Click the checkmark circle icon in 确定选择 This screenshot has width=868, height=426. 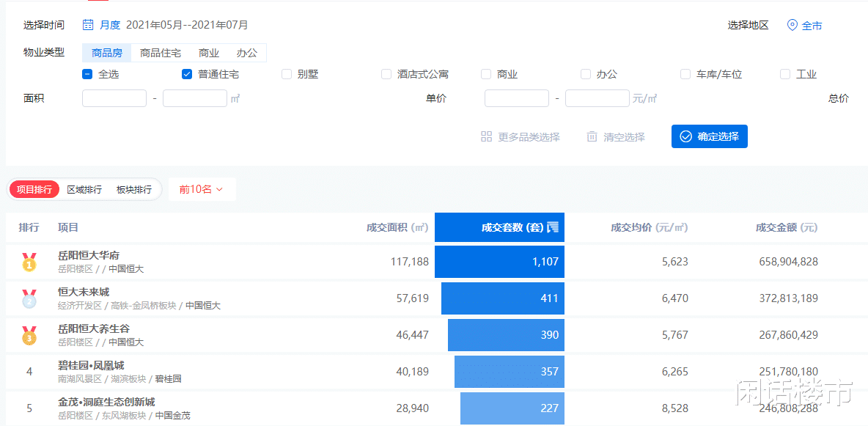coord(686,137)
